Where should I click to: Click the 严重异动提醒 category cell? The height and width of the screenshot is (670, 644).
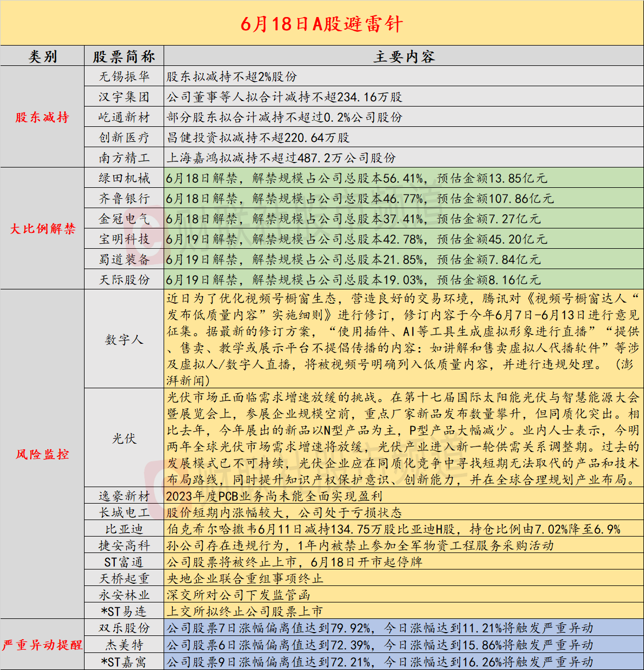43,645
